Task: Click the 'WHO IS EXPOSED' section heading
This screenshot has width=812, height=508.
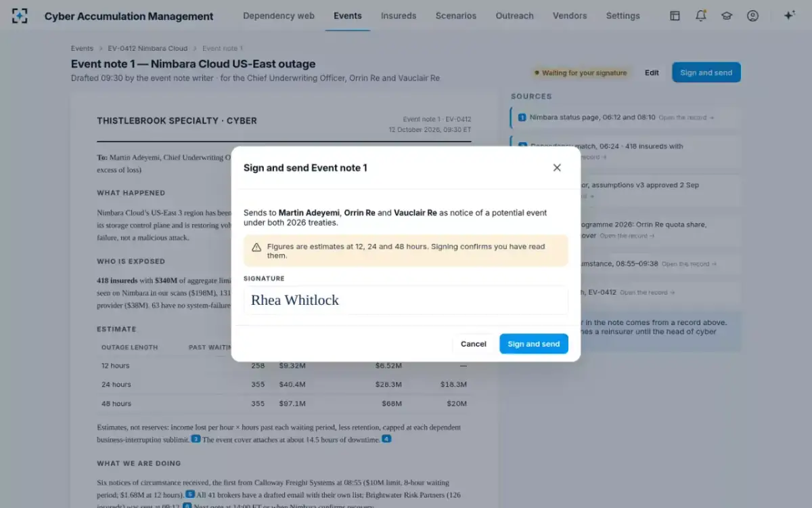Action: pos(131,261)
